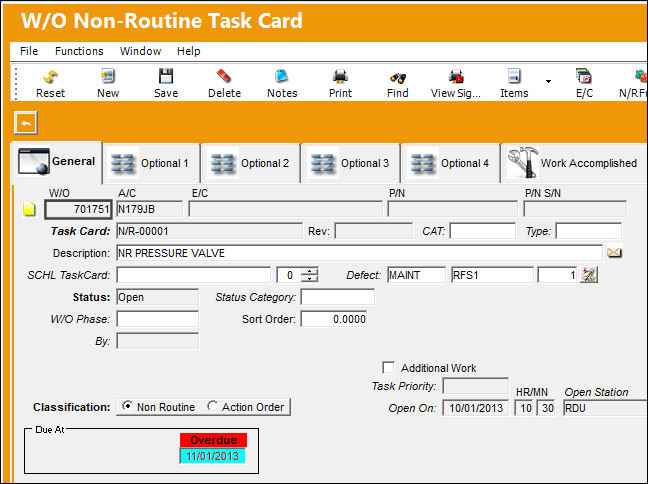This screenshot has height=484, width=648.
Task: Click the SCHL TaskCard text field
Action: click(193, 275)
